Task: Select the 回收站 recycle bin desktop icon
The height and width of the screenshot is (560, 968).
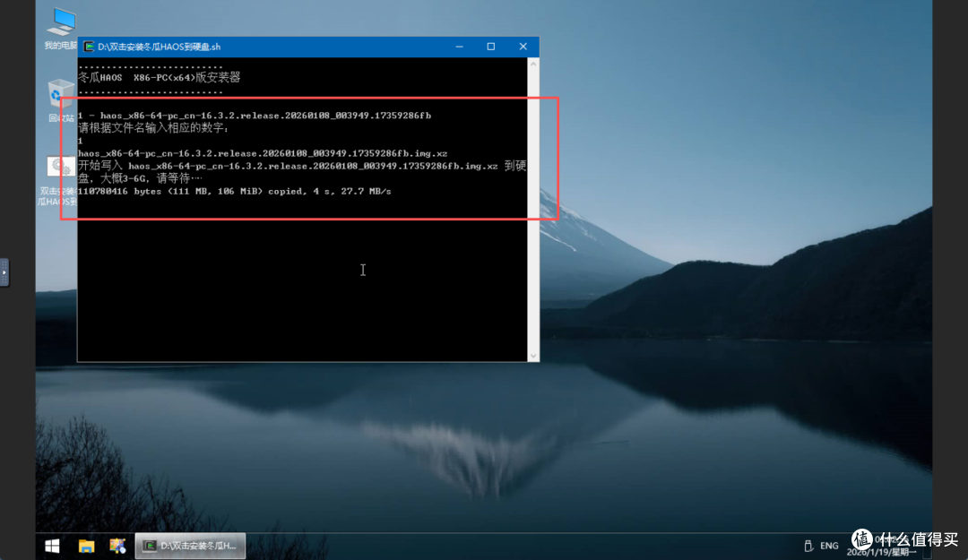Action: point(61,100)
